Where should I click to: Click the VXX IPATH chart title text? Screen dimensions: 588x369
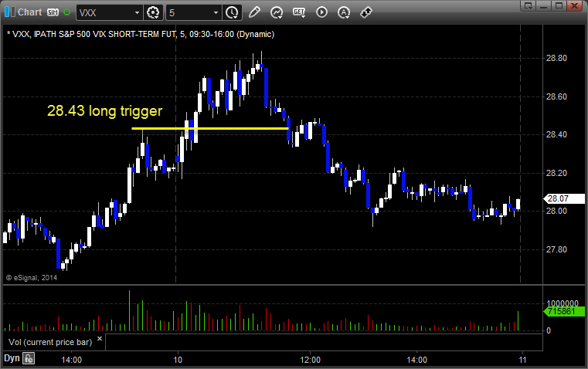[141, 34]
